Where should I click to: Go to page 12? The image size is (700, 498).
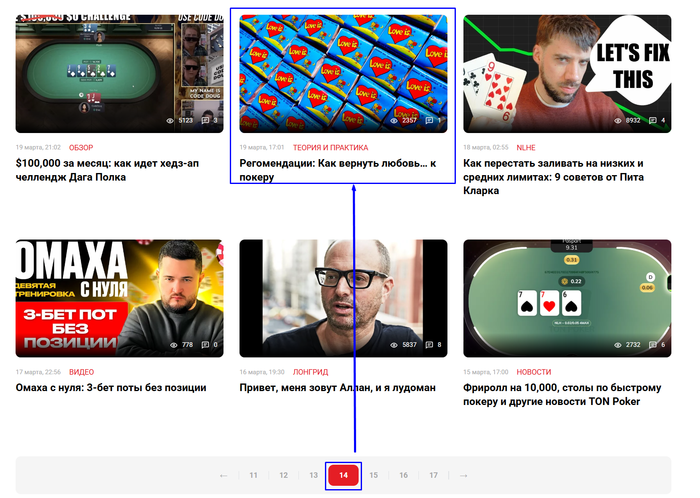click(283, 475)
